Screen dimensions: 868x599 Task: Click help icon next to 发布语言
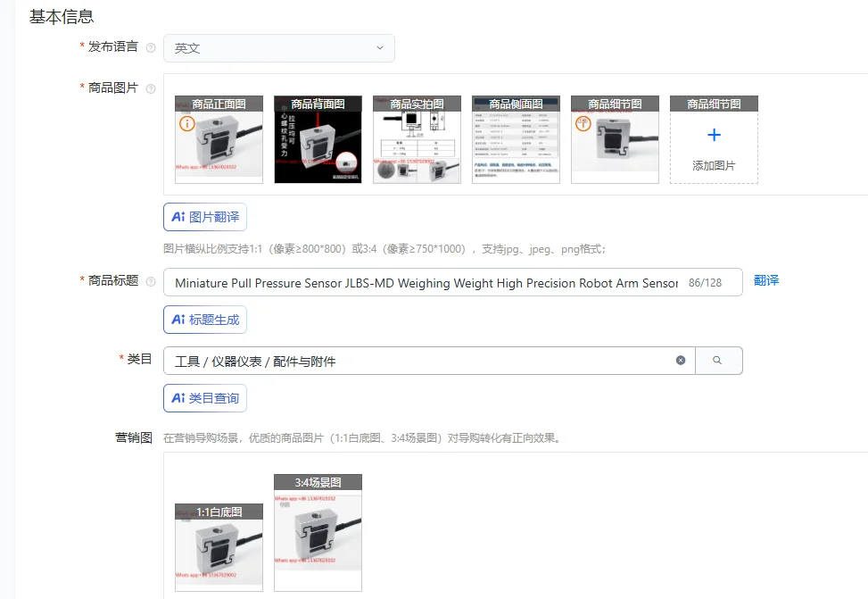click(x=151, y=47)
